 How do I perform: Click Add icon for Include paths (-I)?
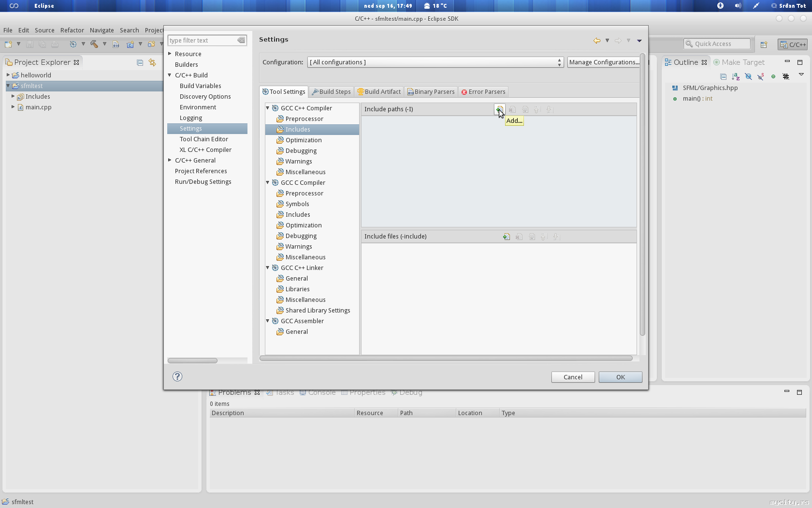[499, 109]
